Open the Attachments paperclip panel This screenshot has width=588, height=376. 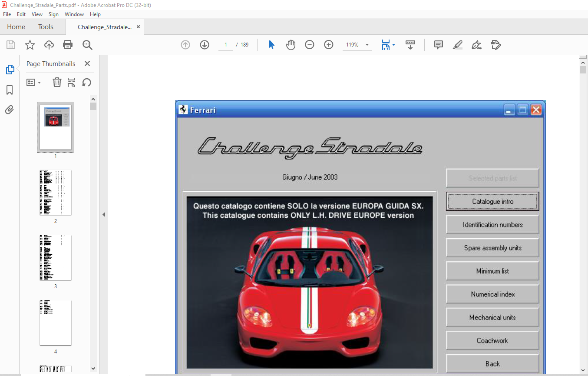click(x=10, y=110)
